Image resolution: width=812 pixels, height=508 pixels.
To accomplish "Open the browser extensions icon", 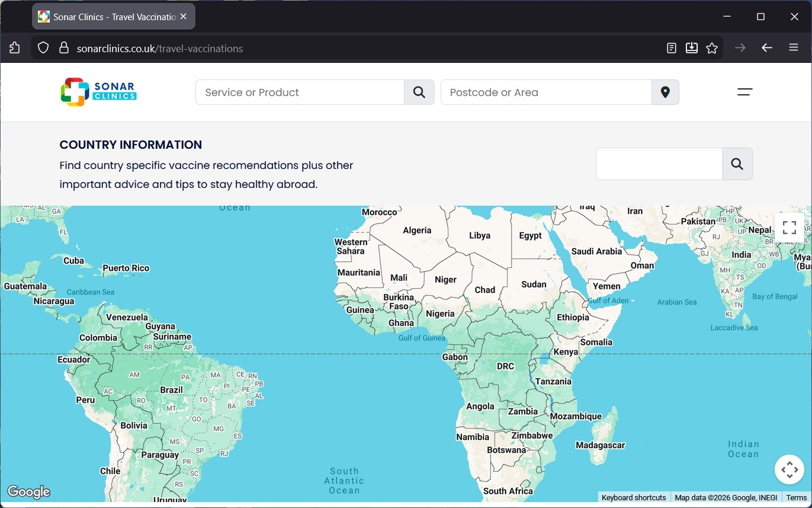I will point(15,48).
